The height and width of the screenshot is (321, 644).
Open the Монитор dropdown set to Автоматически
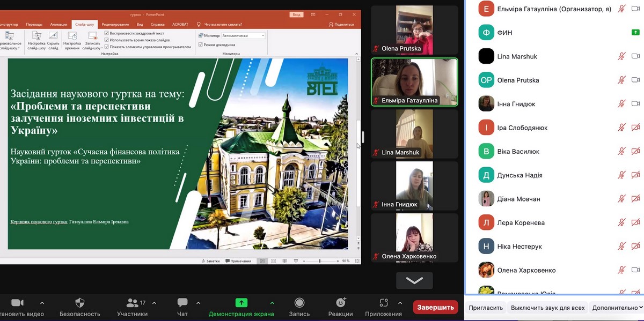point(243,36)
